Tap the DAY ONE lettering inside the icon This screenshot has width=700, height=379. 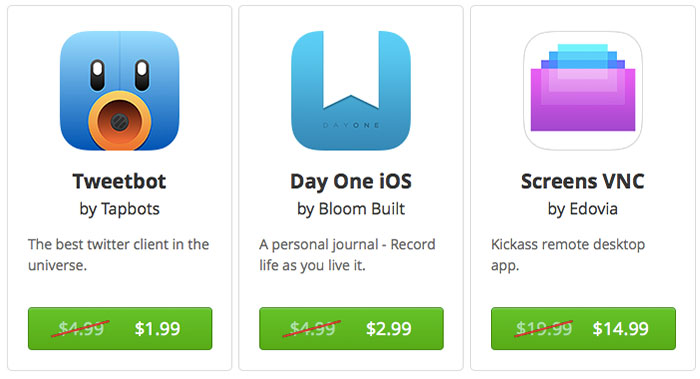pyautogui.click(x=351, y=125)
